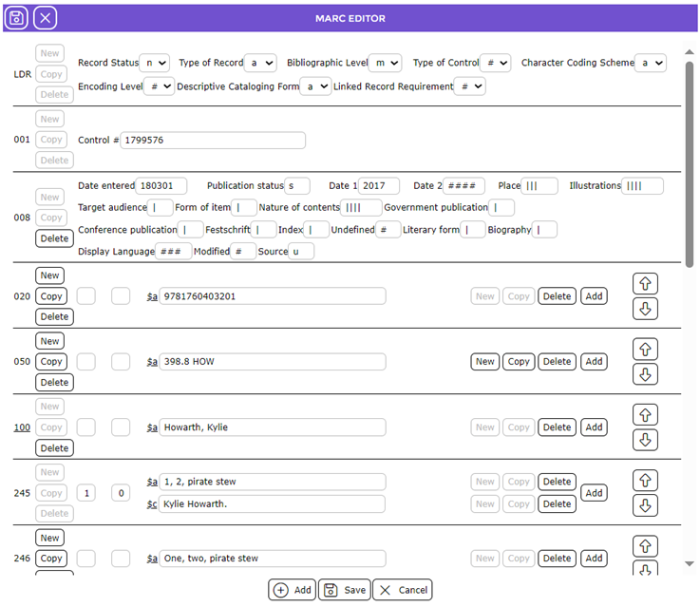Move the 245 field up with its arrow

645,481
